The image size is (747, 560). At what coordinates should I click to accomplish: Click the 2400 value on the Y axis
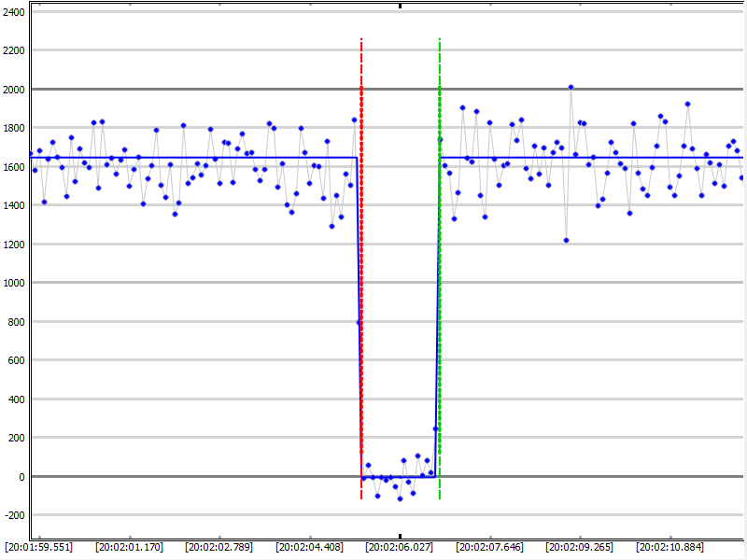[14, 11]
